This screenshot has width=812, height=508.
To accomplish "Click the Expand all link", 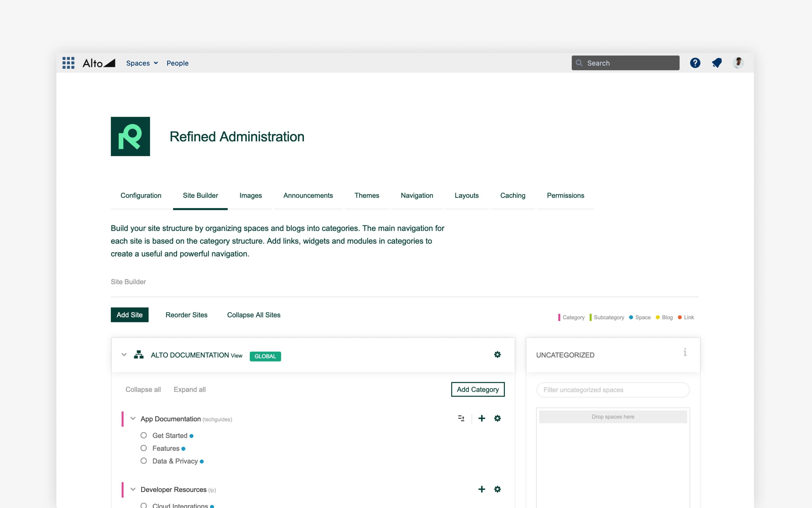I will (189, 389).
